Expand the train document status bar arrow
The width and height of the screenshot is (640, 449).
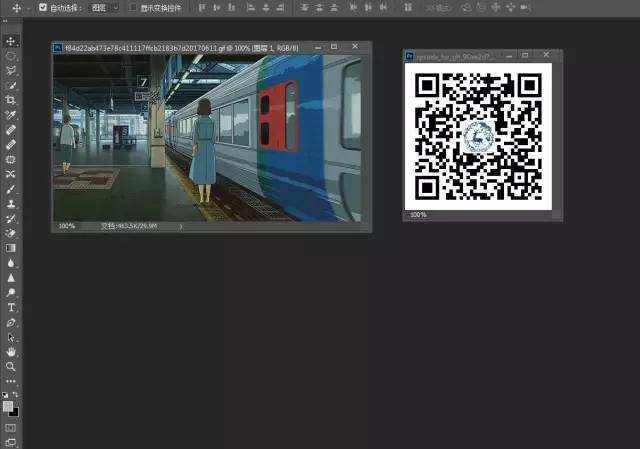(180, 226)
